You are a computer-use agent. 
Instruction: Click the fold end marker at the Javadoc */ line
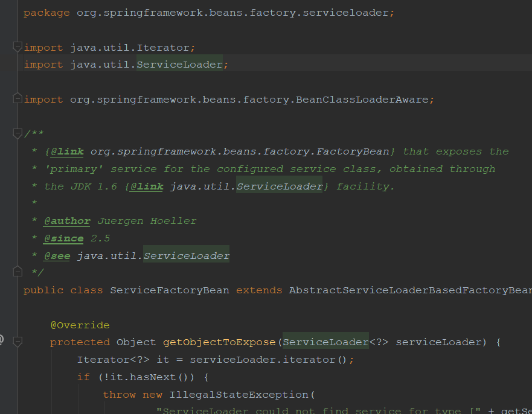coord(18,271)
